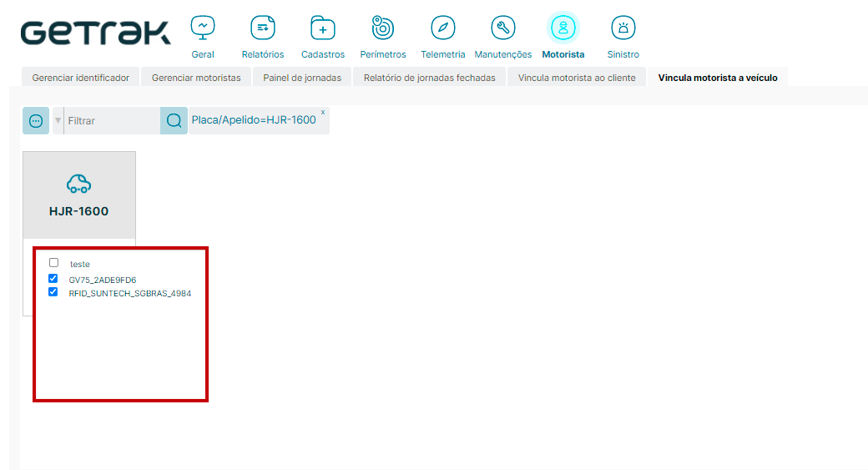Expand the filter field dropdown arrow
This screenshot has height=470, width=868.
pyautogui.click(x=58, y=121)
